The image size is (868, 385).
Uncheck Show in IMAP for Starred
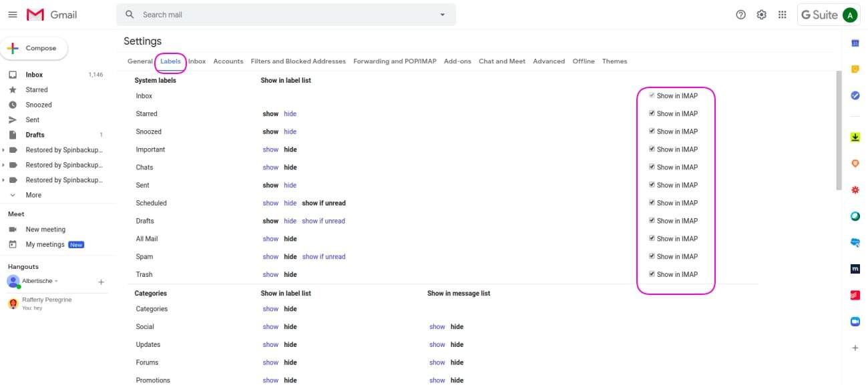(x=652, y=113)
